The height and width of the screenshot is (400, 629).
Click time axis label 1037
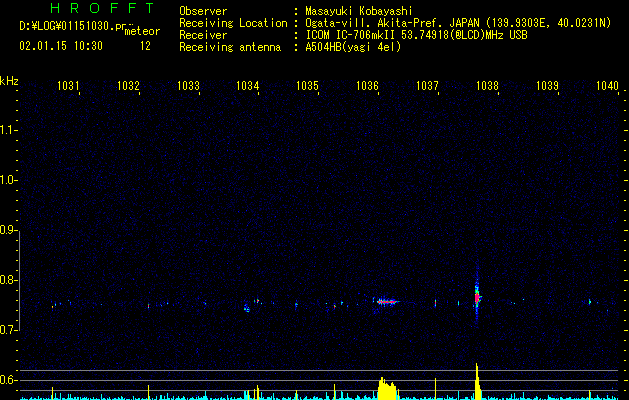(x=427, y=86)
